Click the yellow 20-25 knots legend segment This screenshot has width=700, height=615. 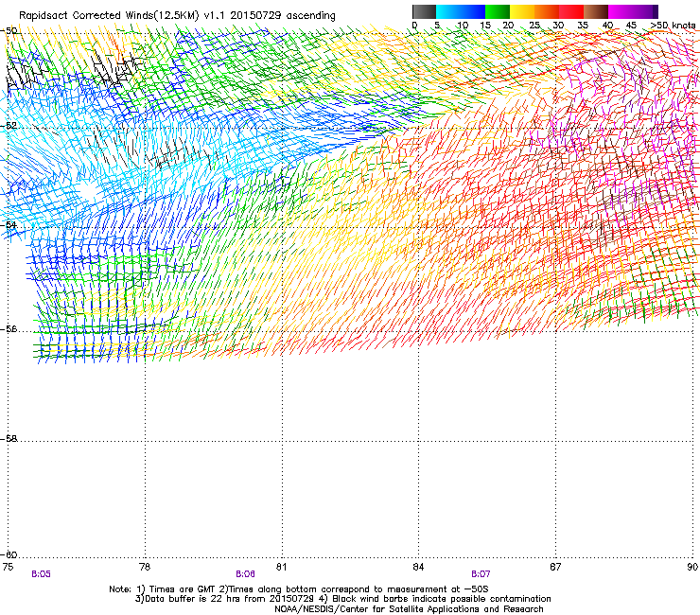click(522, 11)
